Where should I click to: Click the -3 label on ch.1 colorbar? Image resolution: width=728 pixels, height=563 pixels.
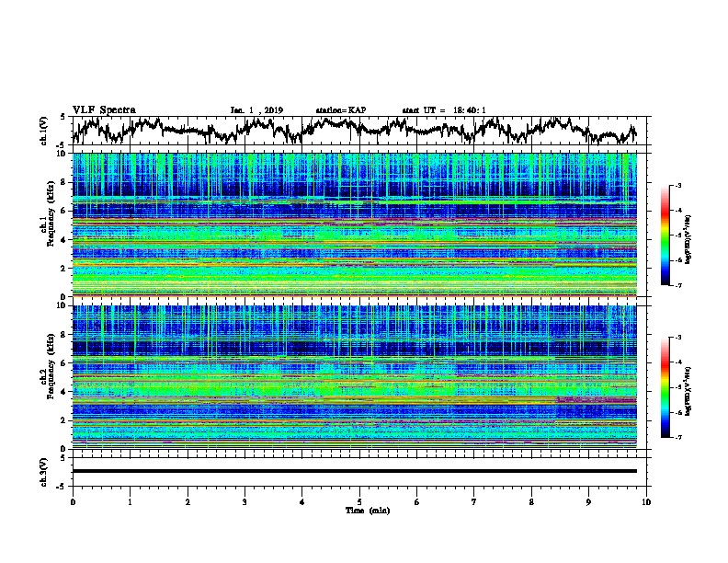click(x=677, y=186)
